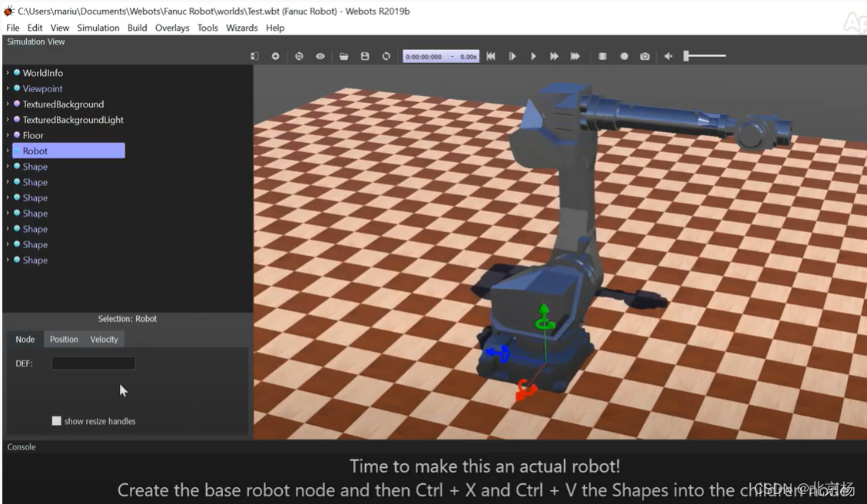
Task: Run simulation fastest with triple arrow
Action: 575,56
